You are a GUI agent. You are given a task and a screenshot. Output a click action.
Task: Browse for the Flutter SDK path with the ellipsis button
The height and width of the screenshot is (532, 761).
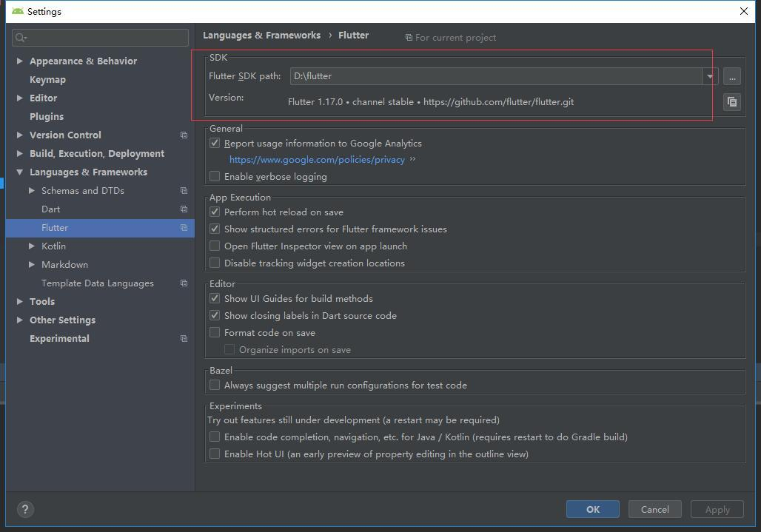pyautogui.click(x=732, y=77)
